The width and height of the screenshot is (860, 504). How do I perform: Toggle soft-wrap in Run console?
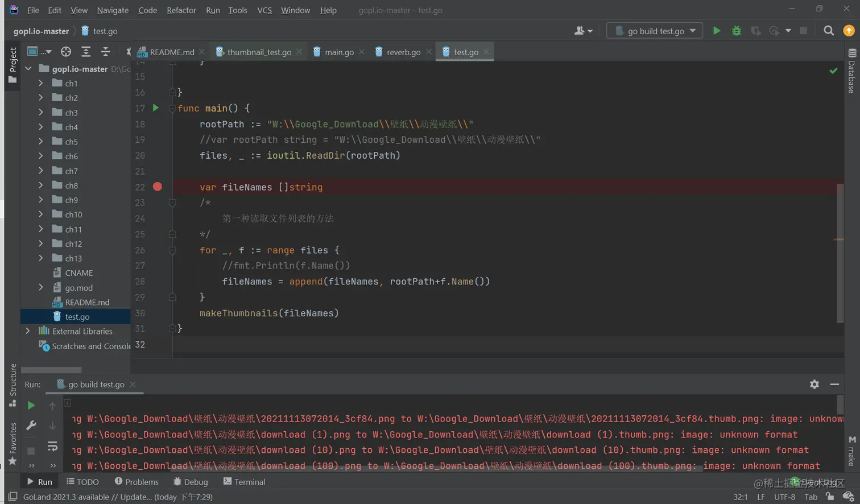coord(52,447)
